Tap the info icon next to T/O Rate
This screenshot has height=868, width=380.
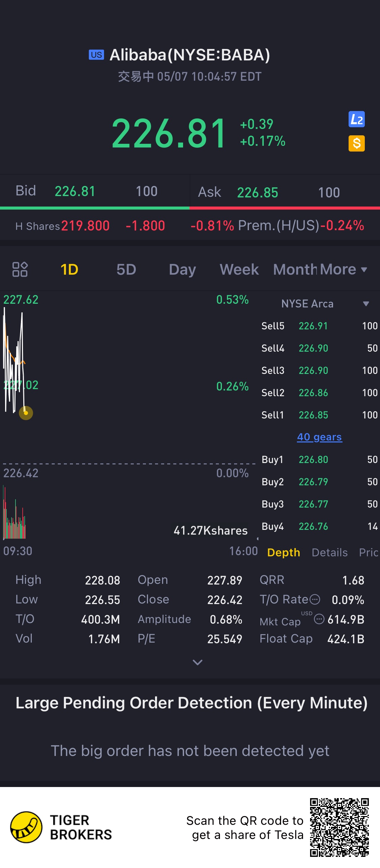click(315, 599)
